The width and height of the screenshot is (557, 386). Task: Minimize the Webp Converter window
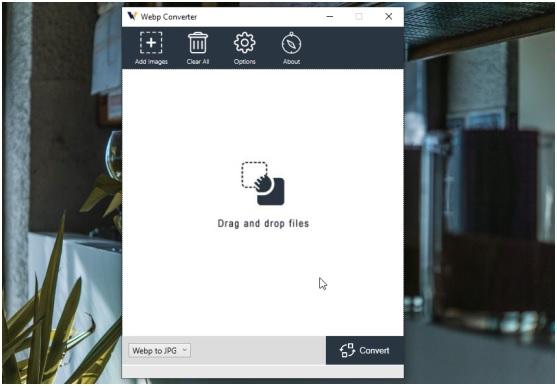click(330, 17)
